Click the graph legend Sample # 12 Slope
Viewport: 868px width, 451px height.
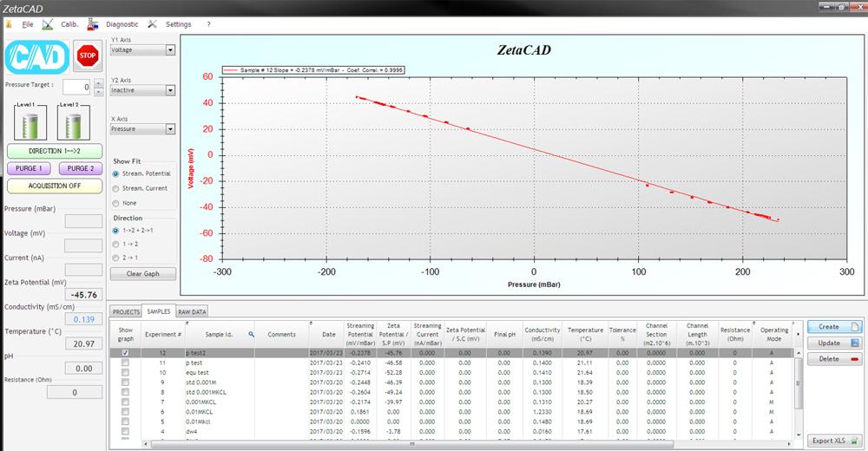click(x=313, y=70)
